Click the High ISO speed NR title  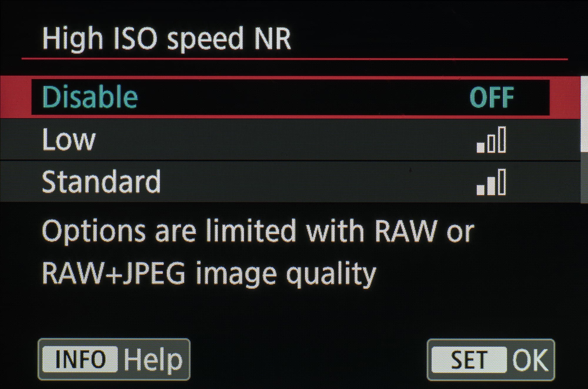[167, 39]
